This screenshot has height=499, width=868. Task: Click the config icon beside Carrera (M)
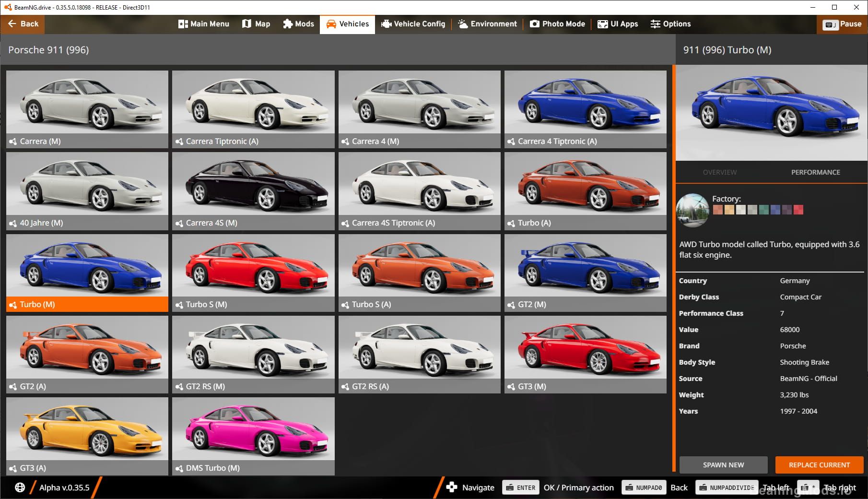tap(13, 142)
